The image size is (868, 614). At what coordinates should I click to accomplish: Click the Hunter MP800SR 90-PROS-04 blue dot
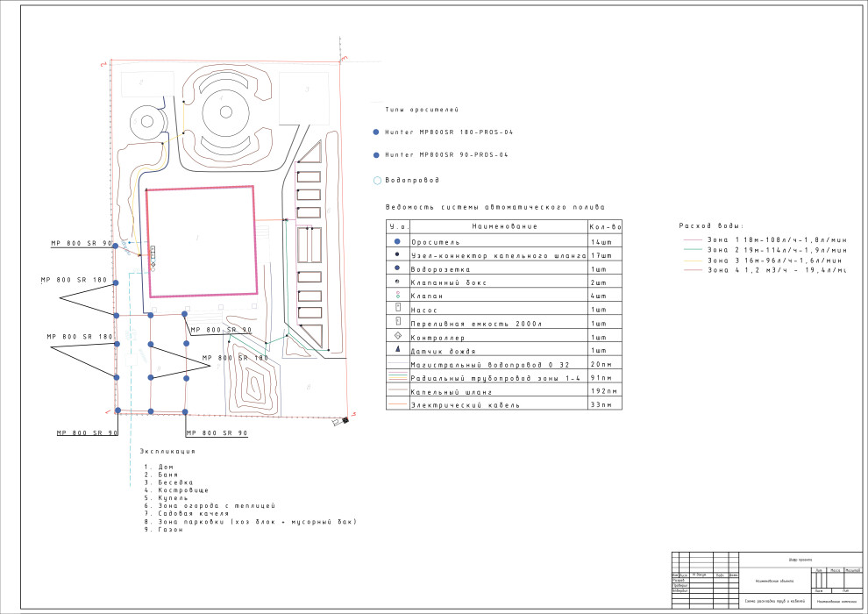(x=376, y=155)
